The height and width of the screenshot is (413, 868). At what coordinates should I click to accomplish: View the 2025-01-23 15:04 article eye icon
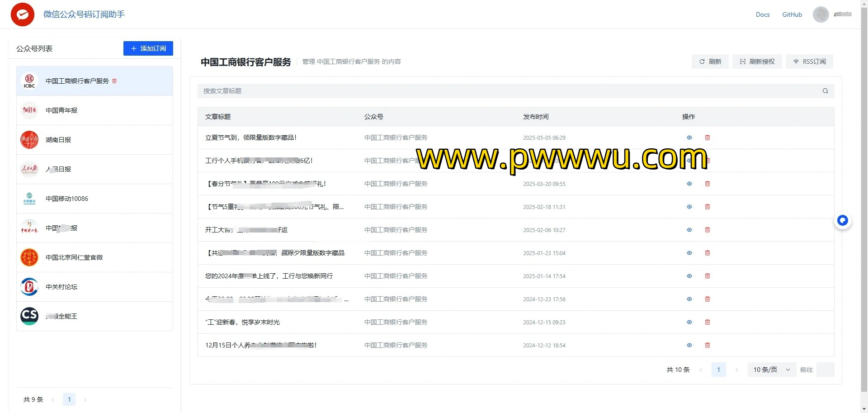pos(689,253)
